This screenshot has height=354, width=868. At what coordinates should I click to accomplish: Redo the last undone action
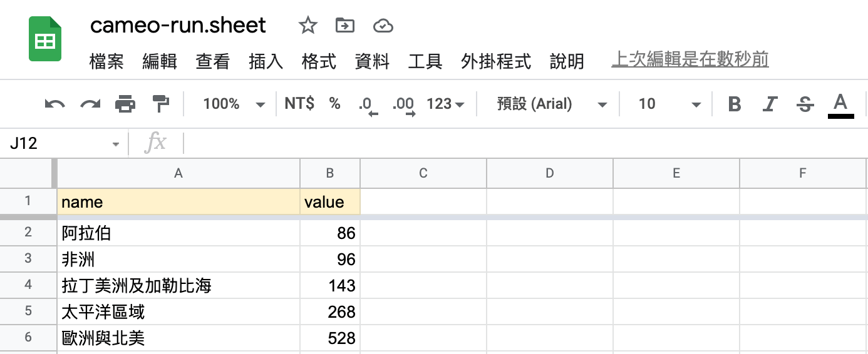coord(90,104)
